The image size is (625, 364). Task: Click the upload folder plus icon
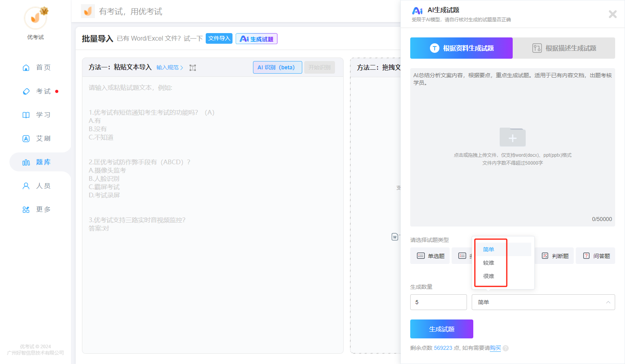tap(513, 137)
